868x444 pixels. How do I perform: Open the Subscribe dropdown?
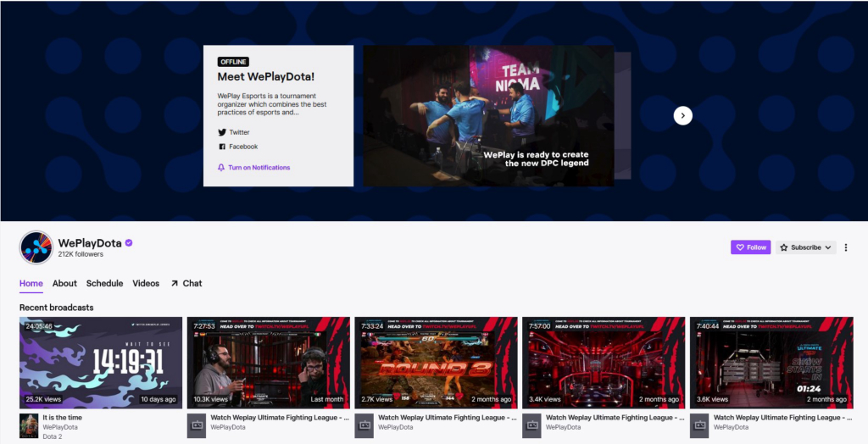[805, 247]
